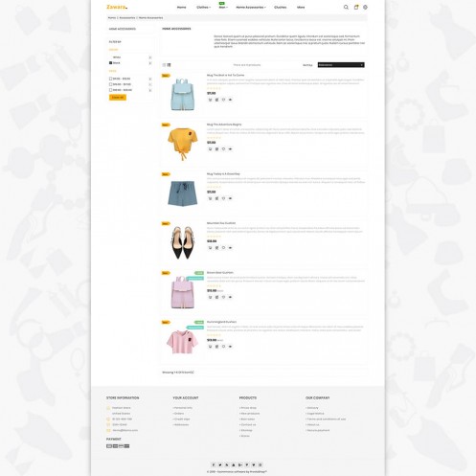This screenshot has width=476, height=476.
Task: Open the Twitter link in the footer
Action: tap(220, 465)
